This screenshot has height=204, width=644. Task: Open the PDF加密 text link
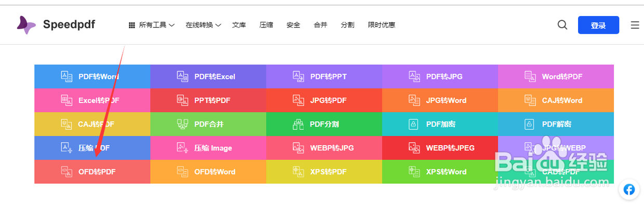point(441,124)
